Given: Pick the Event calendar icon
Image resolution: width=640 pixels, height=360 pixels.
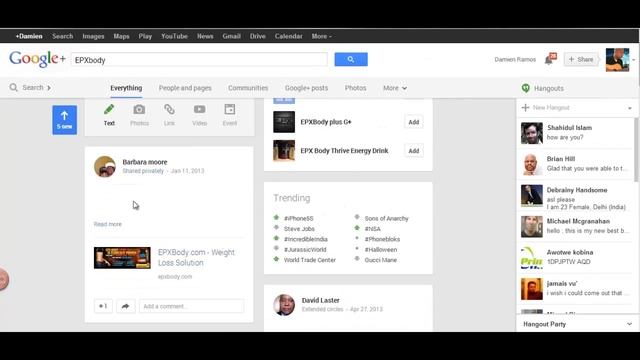Looking at the screenshot, I should (x=230, y=109).
